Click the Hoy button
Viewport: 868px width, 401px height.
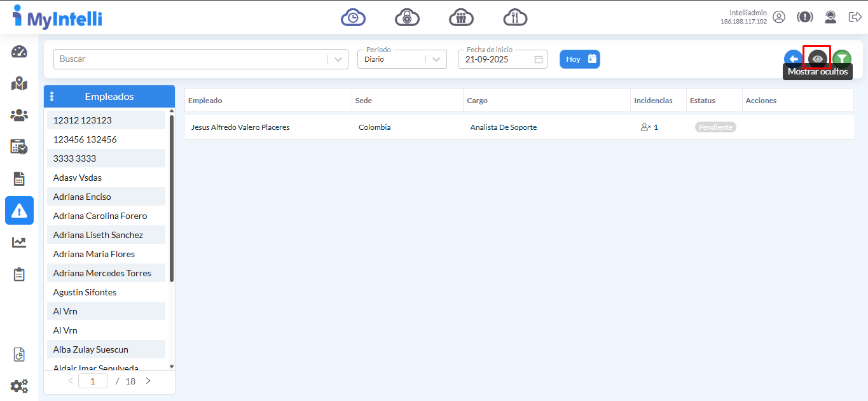pyautogui.click(x=579, y=59)
